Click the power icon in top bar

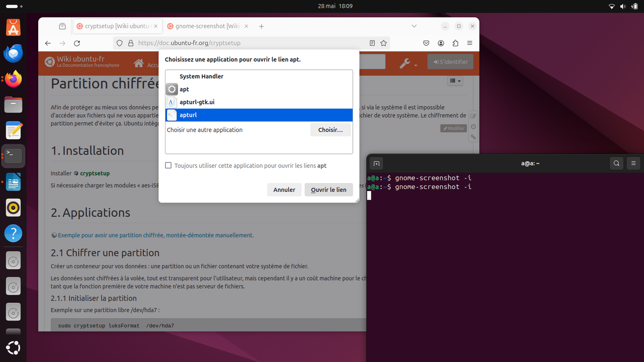[x=634, y=7]
